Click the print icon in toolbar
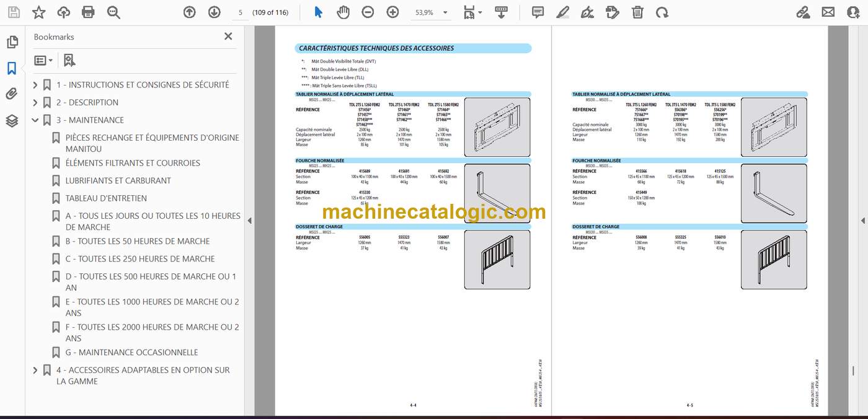The image size is (868, 419). pos(88,12)
